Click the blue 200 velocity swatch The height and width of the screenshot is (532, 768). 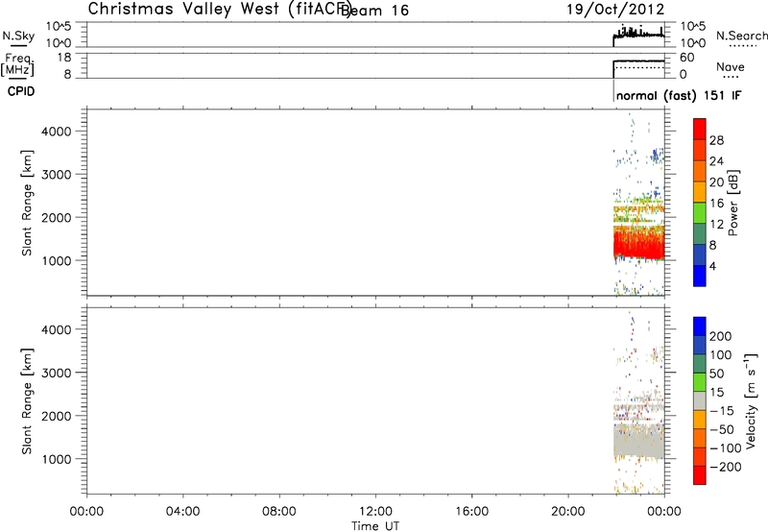point(700,326)
